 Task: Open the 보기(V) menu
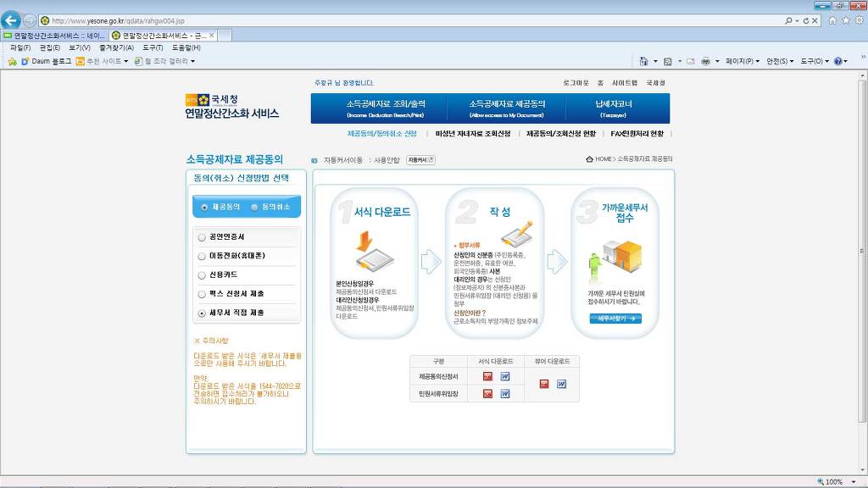[x=80, y=48]
